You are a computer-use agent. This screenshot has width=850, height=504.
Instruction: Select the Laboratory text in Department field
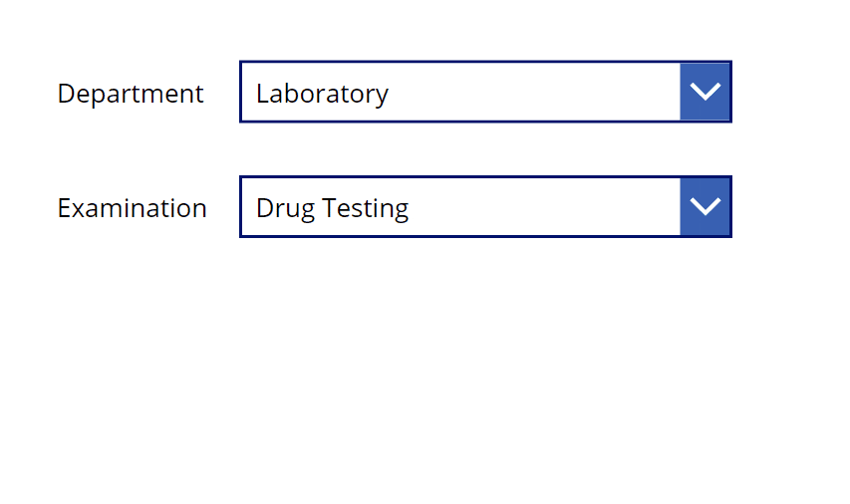pyautogui.click(x=322, y=94)
